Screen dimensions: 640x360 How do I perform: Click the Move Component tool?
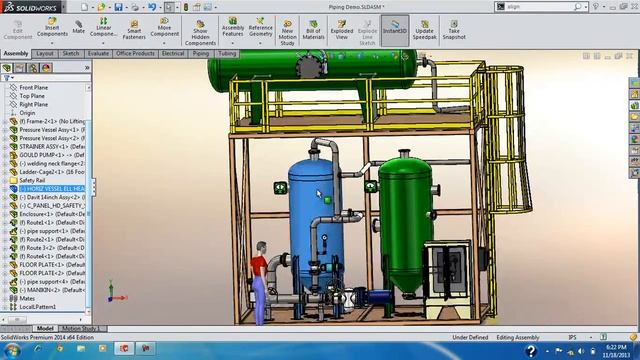pyautogui.click(x=164, y=27)
